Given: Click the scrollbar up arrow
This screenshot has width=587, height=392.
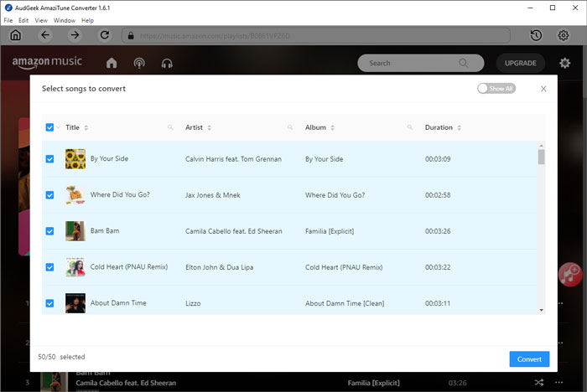Looking at the screenshot, I should [542, 146].
